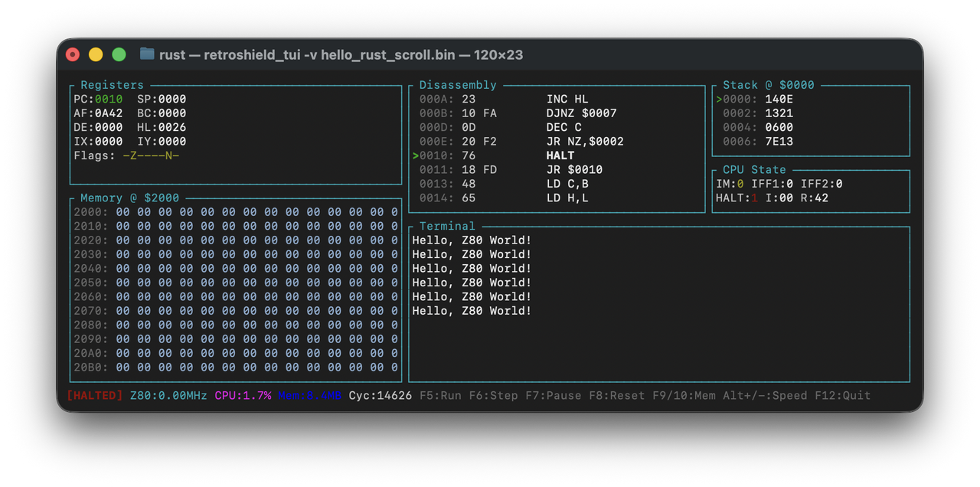Select the Terminal panel title
Screen dimensions: 980x487
pyautogui.click(x=446, y=226)
